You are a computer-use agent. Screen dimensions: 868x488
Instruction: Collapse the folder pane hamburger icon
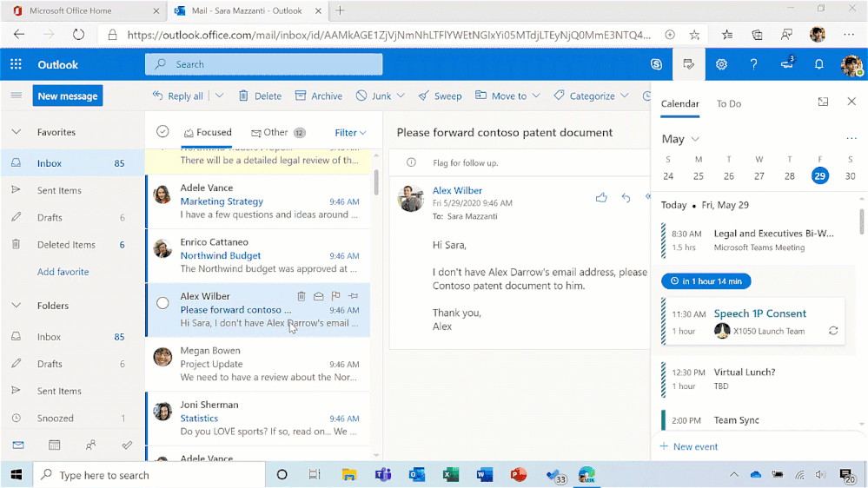tap(16, 96)
